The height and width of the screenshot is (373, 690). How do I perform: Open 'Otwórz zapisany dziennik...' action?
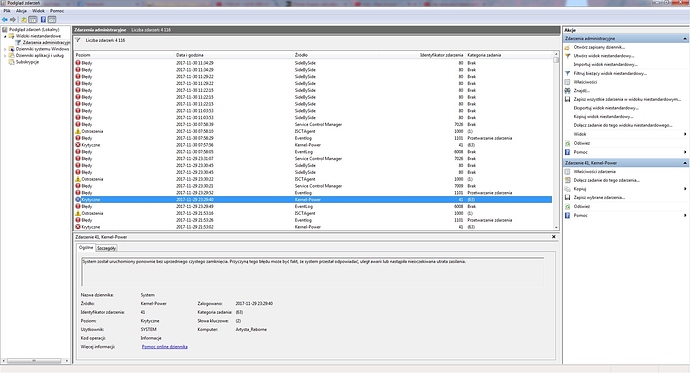[599, 47]
